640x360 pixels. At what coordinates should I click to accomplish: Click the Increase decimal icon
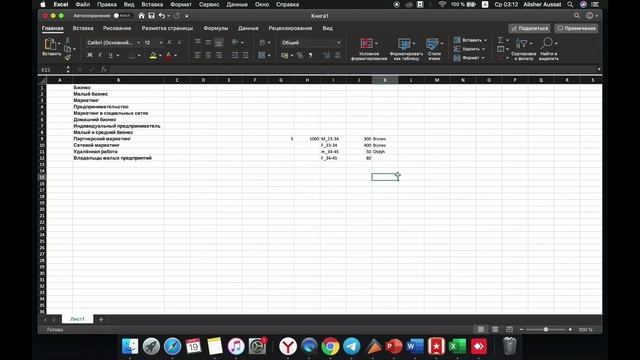(x=327, y=55)
